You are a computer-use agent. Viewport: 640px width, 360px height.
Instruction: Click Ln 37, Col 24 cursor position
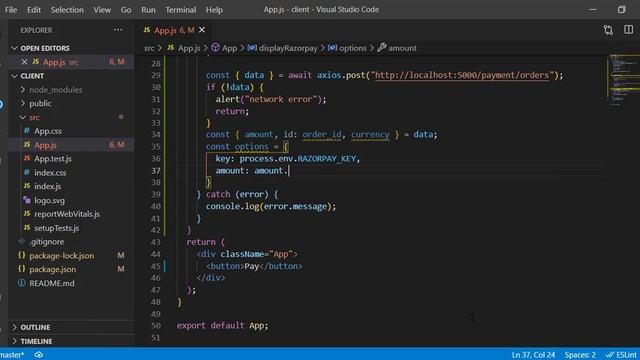(533, 355)
